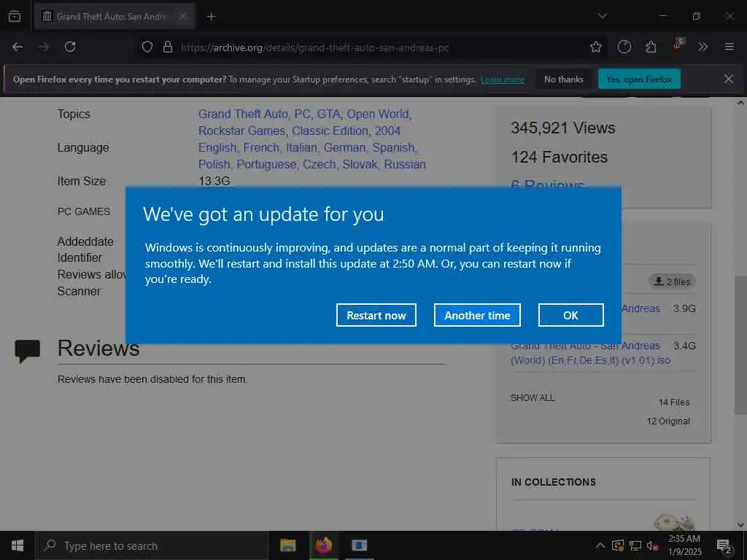Expand the hidden system tray icons
The image size is (747, 560).
coord(600,545)
